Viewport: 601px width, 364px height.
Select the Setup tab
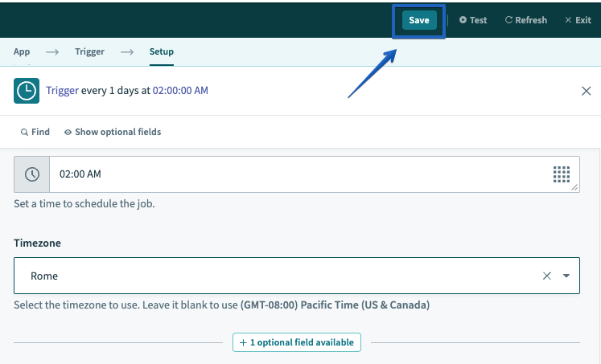[x=161, y=51]
